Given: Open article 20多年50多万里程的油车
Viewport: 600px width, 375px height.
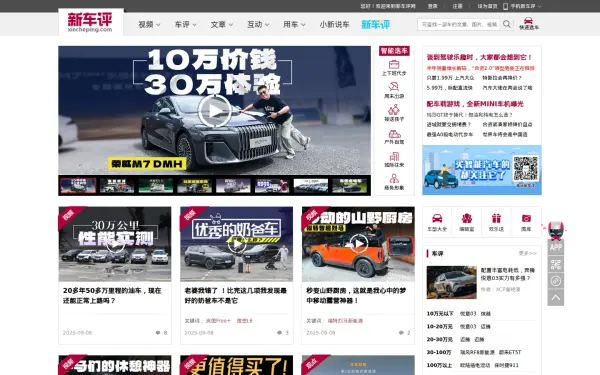Looking at the screenshot, I should pos(112,295).
